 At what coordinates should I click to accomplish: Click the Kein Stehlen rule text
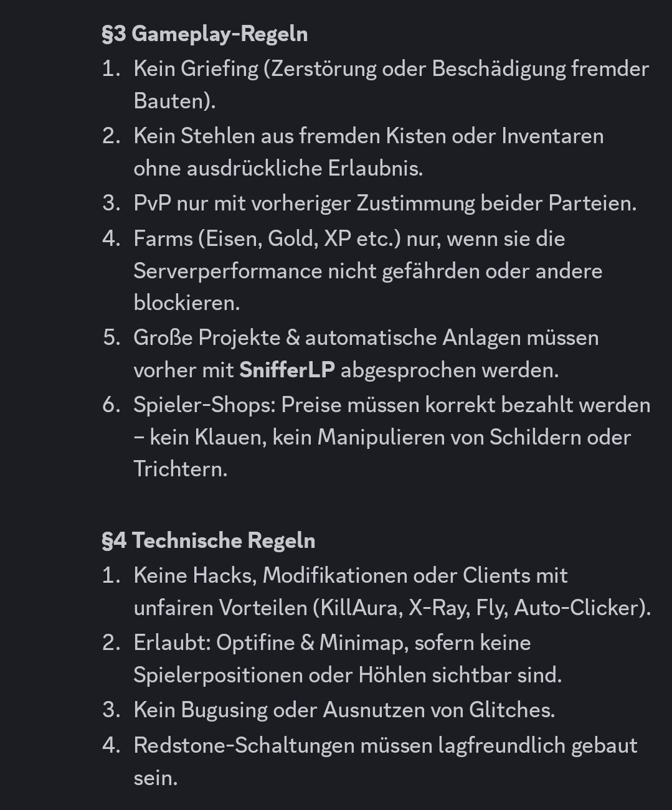coord(367,136)
